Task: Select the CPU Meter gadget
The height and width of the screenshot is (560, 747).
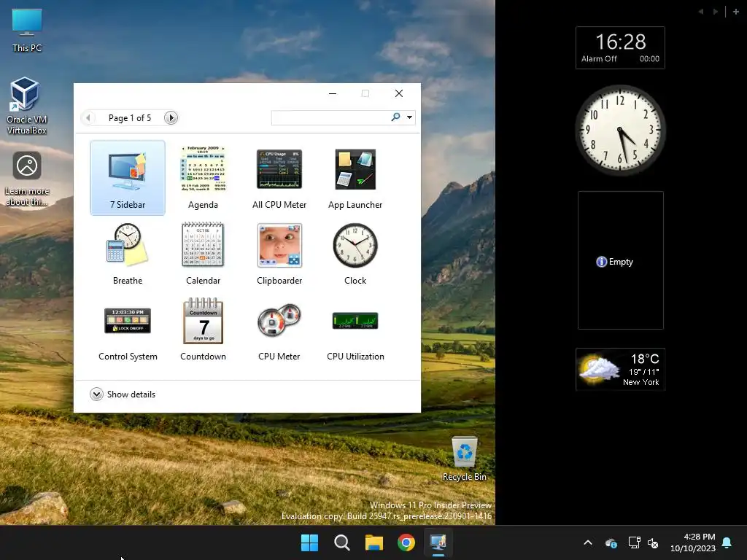Action: [279, 329]
